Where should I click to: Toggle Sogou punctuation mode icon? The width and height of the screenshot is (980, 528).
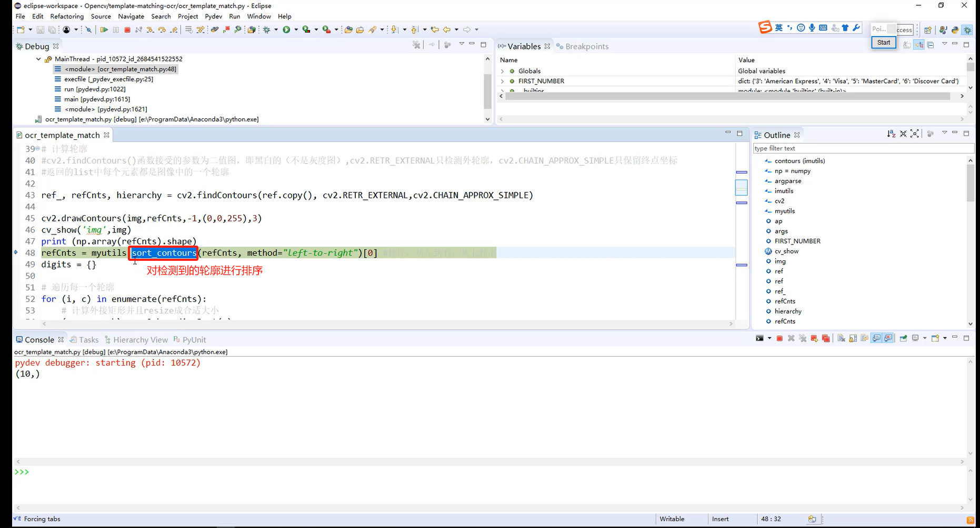coord(789,28)
